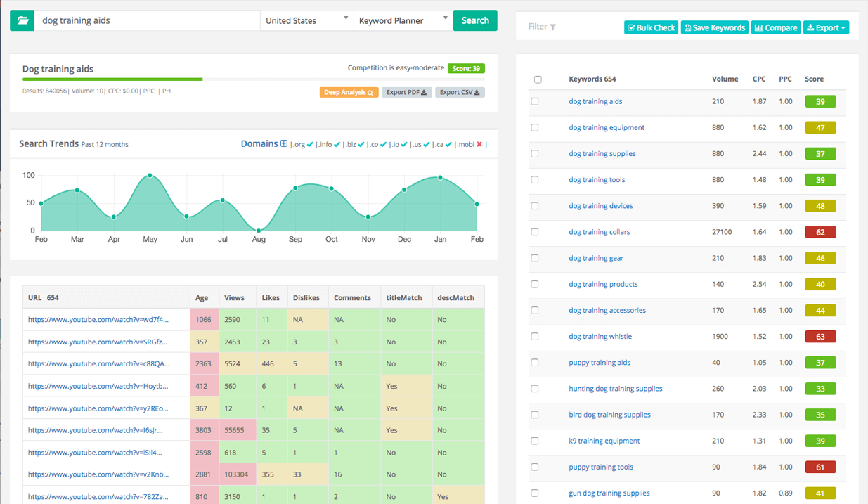Image resolution: width=868 pixels, height=504 pixels.
Task: Click the green Search button
Action: 475,20
